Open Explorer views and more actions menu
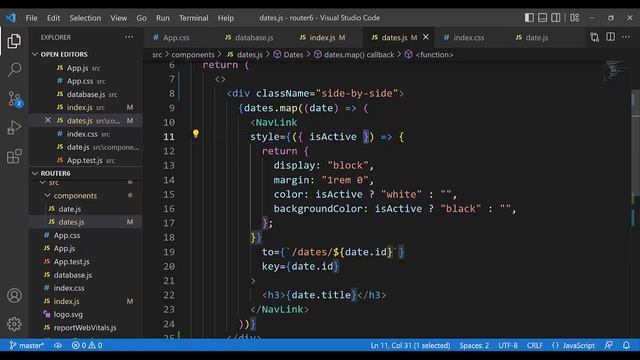Viewport: 640px width, 360px height. point(129,37)
